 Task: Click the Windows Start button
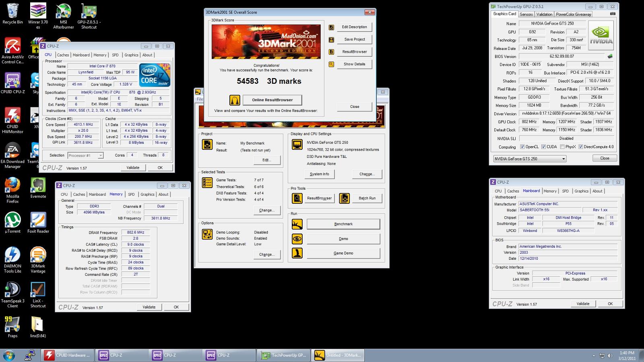pos(9,356)
